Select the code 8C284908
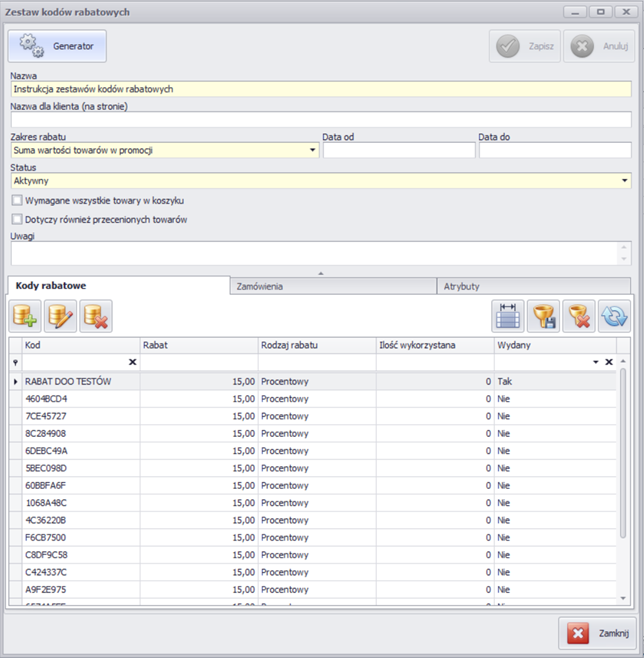The image size is (644, 658). pyautogui.click(x=46, y=433)
